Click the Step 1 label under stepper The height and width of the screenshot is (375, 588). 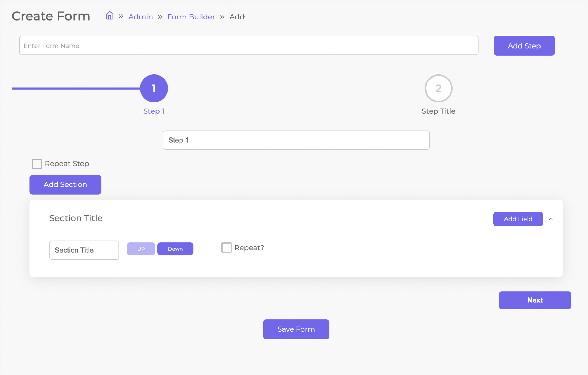(x=154, y=111)
